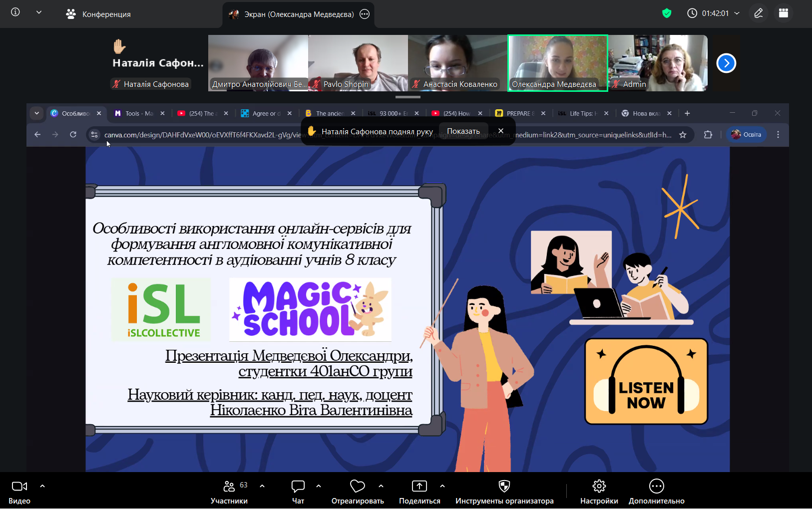Image resolution: width=812 pixels, height=509 pixels.
Task: Click the raised hand icon for Наталія Сафонова
Action: 119,46
